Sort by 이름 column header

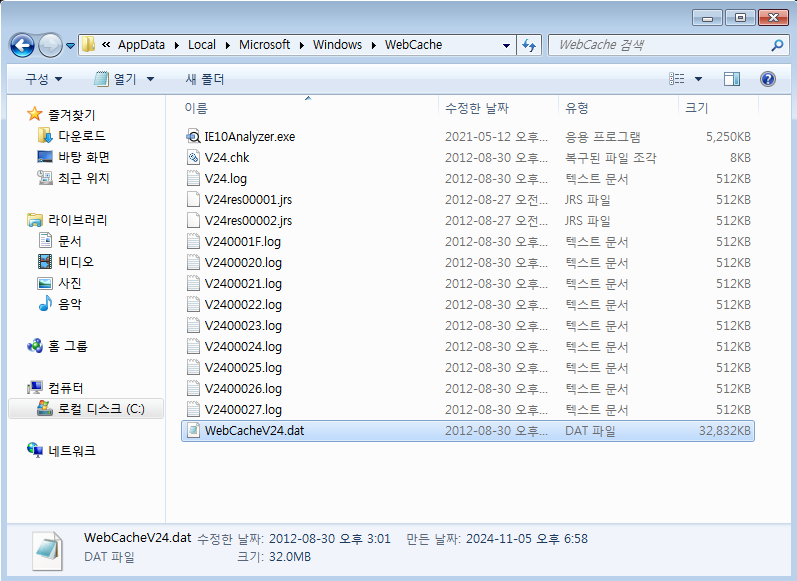(x=308, y=108)
